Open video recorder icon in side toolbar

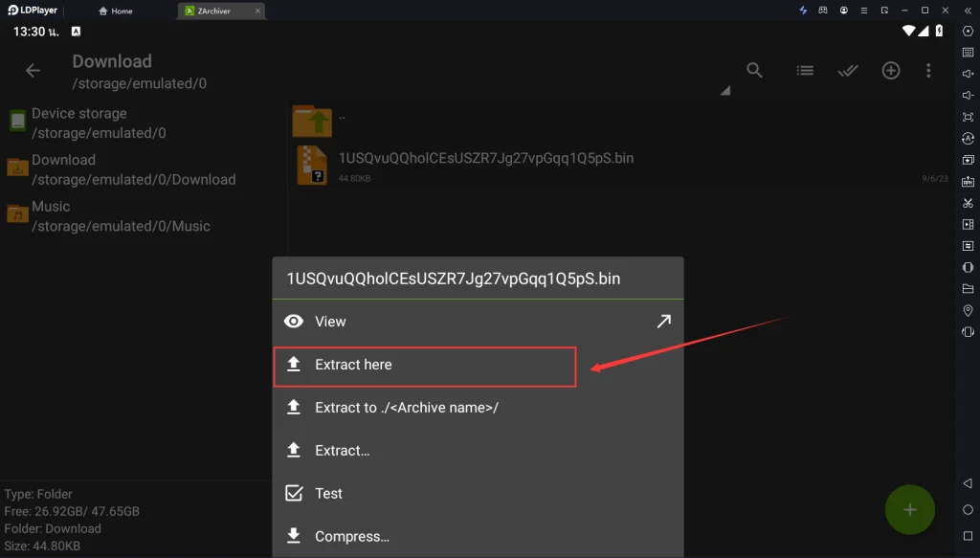point(968,224)
